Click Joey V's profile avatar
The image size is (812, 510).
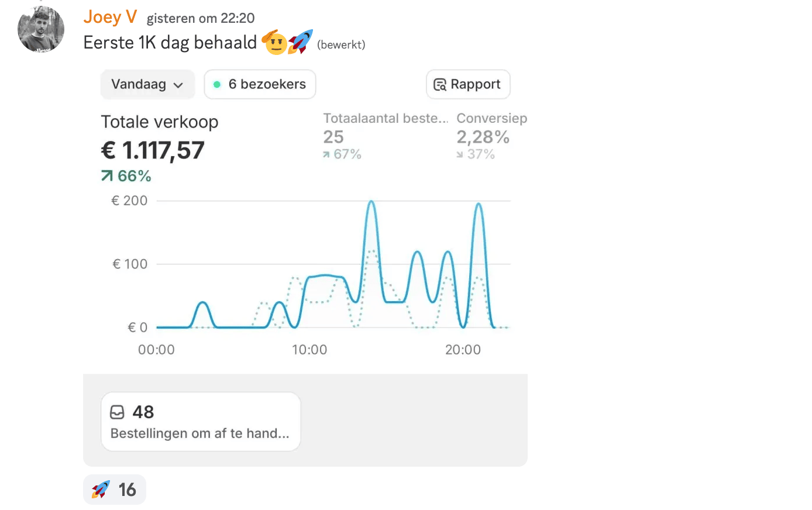[x=41, y=29]
